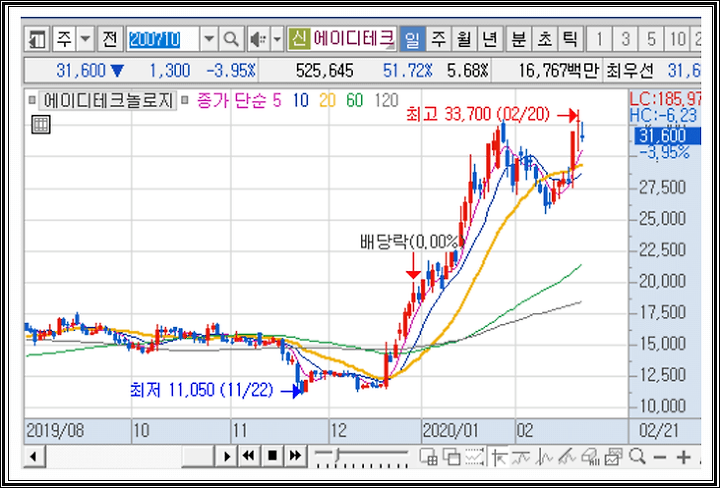Click the rewind double-left button
The height and width of the screenshot is (488, 720).
(x=248, y=456)
